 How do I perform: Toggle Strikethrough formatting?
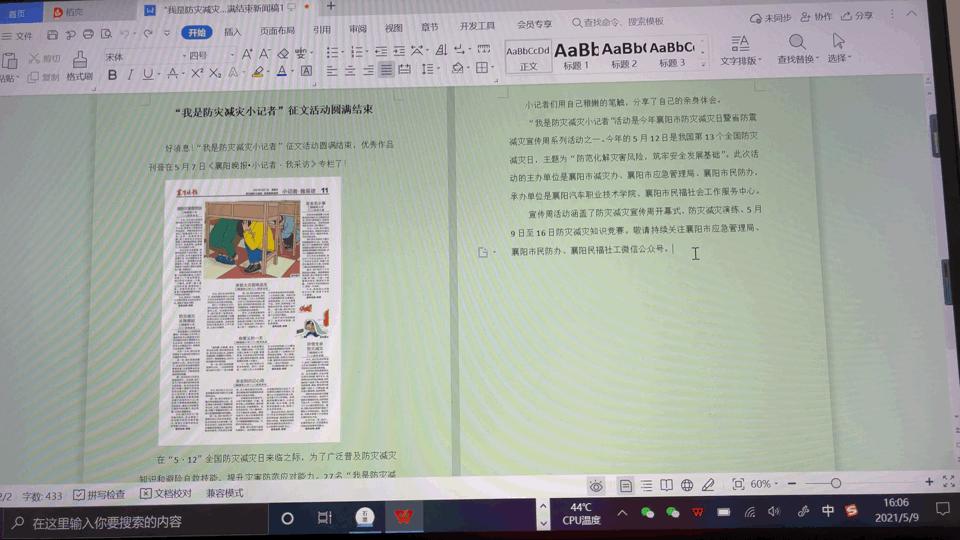coord(173,74)
